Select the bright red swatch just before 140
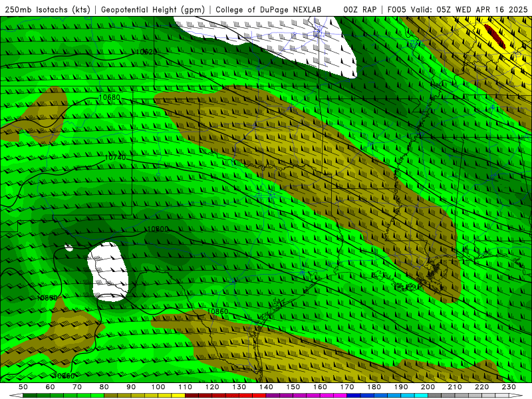This screenshot has height=399, width=532. [259, 396]
